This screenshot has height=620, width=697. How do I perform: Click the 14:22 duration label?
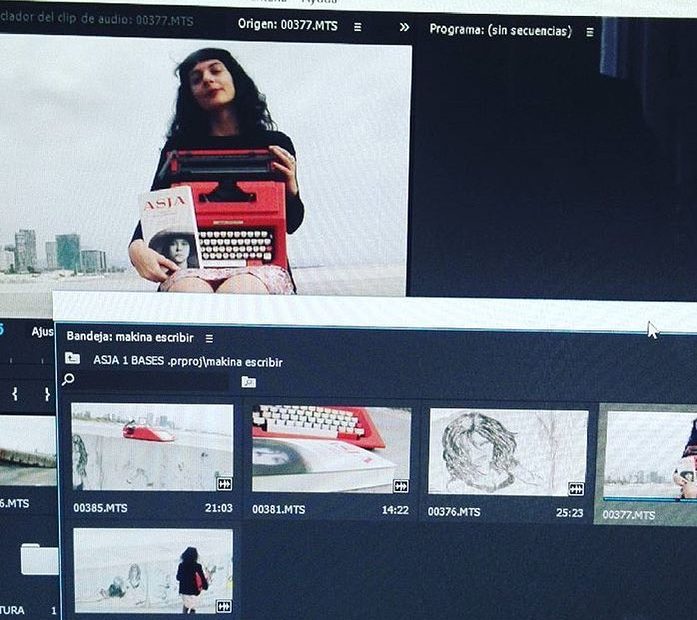(395, 510)
